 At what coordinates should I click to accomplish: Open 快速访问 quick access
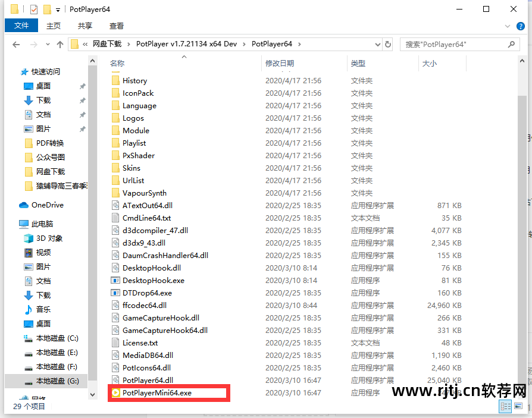[40, 72]
